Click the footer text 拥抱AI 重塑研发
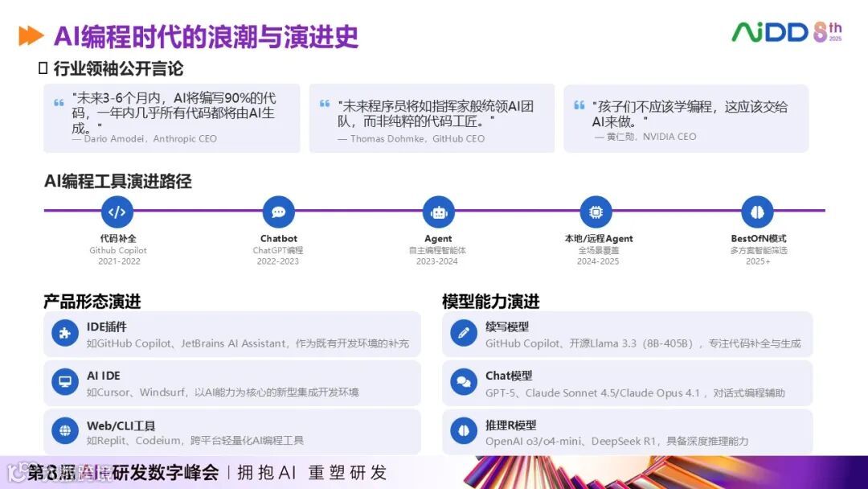 pos(312,472)
